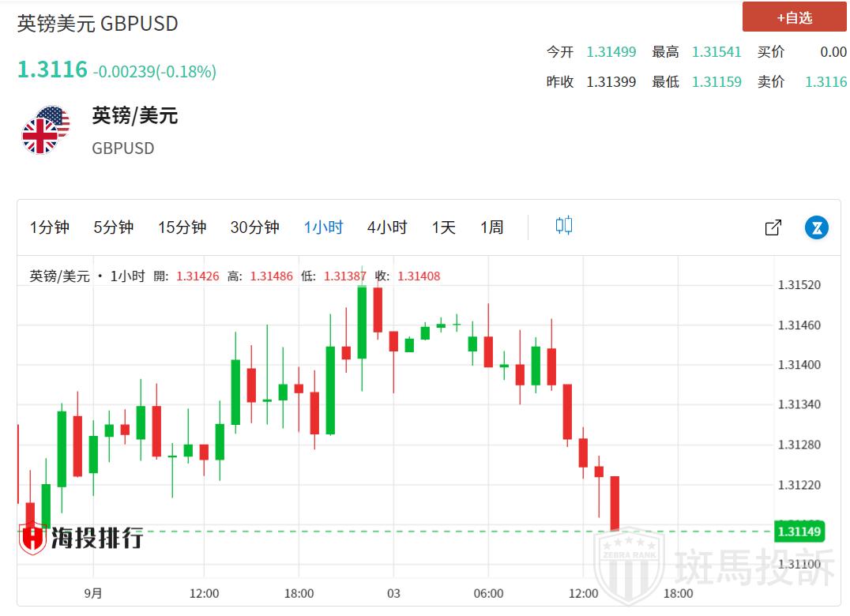850x616 pixels.
Task: Show the 1天 daily chart
Action: [x=443, y=227]
